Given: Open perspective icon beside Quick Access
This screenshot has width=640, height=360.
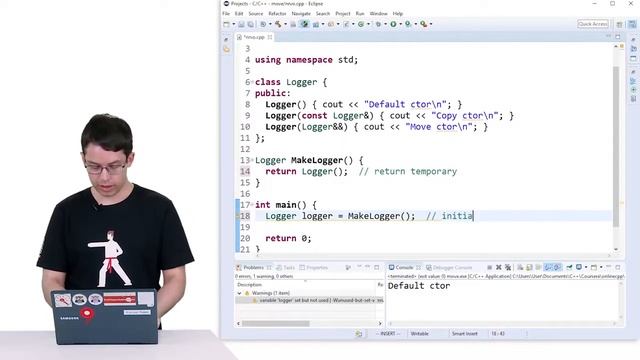Looking at the screenshot, I should tap(620, 24).
